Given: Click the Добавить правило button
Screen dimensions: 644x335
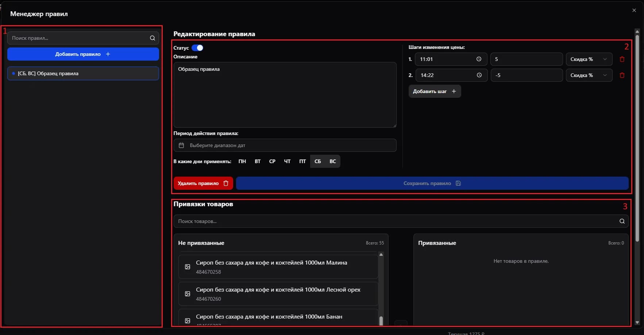Looking at the screenshot, I should [83, 54].
